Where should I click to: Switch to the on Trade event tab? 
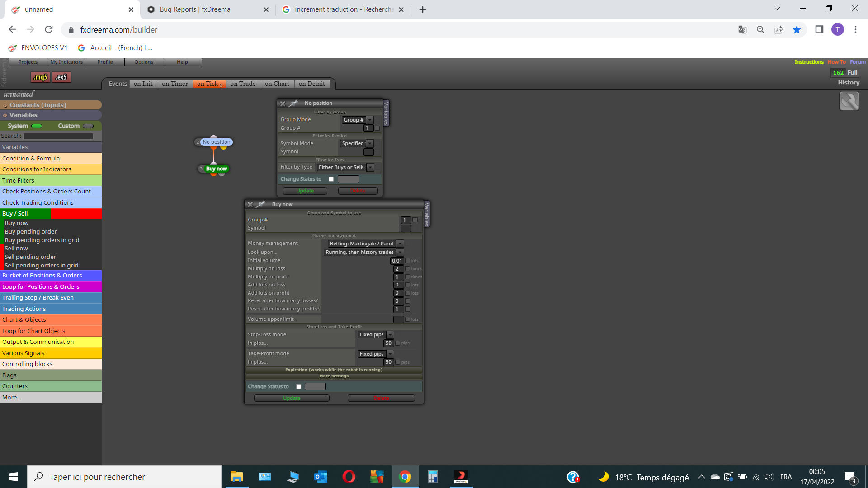tap(243, 84)
